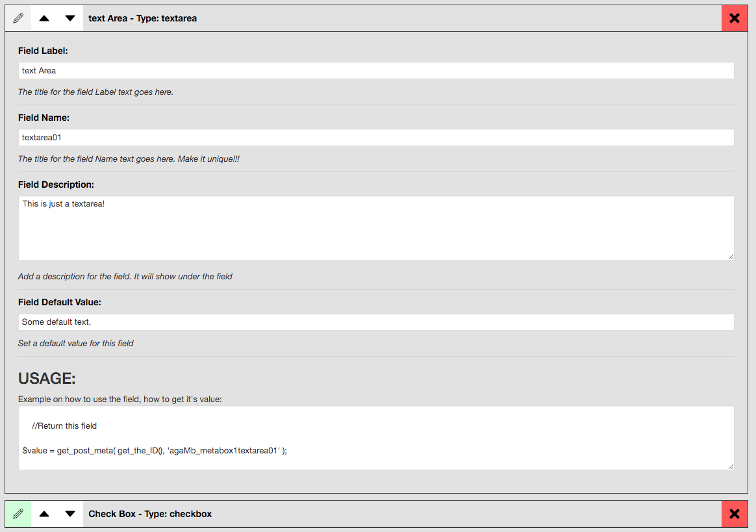Grab Field Description textarea resize handle
Screen dimensions: 756x532
click(x=731, y=257)
